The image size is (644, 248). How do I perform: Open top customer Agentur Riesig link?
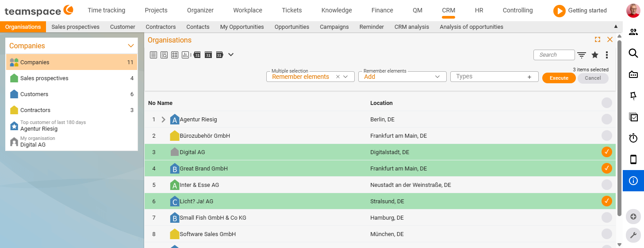(39, 129)
